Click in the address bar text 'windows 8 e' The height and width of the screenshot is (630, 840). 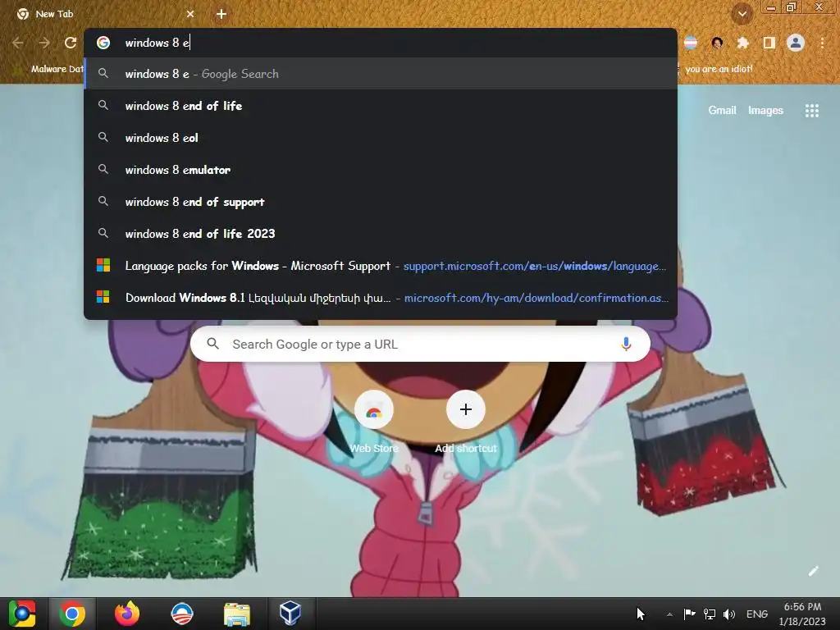tap(157, 43)
